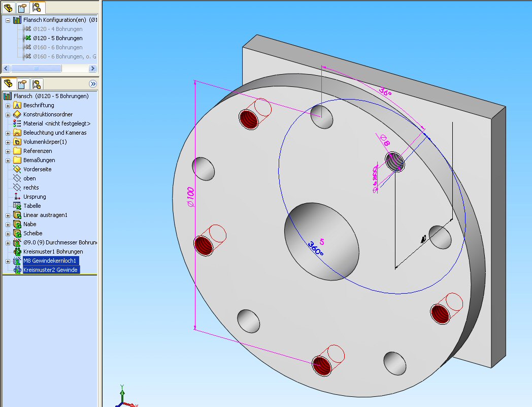The image size is (532, 407).
Task: Select the Ursprung origin icon
Action: tap(17, 197)
